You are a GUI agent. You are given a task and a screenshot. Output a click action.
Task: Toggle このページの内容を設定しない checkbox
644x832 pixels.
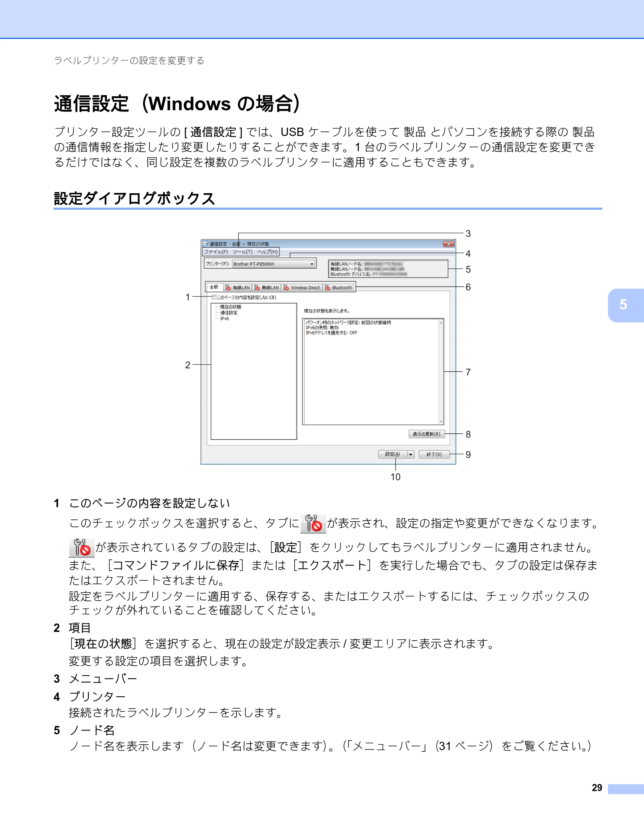coord(214,297)
